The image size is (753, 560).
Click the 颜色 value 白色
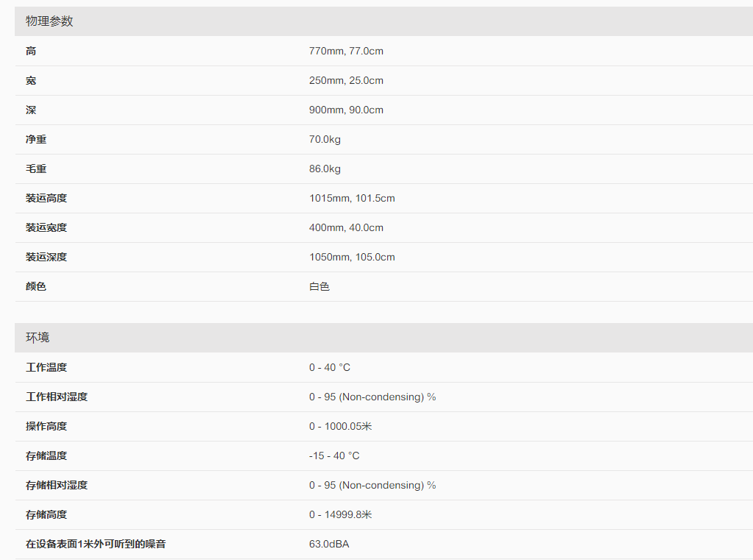(x=319, y=286)
